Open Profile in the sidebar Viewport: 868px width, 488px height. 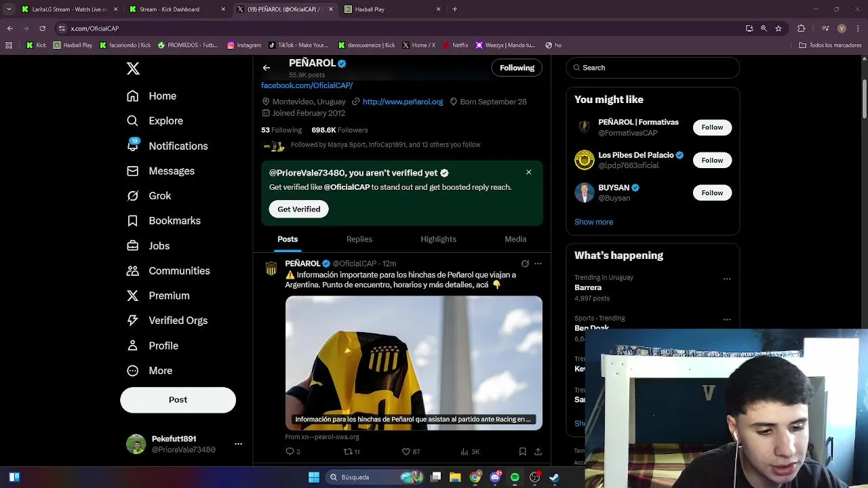(x=153, y=346)
